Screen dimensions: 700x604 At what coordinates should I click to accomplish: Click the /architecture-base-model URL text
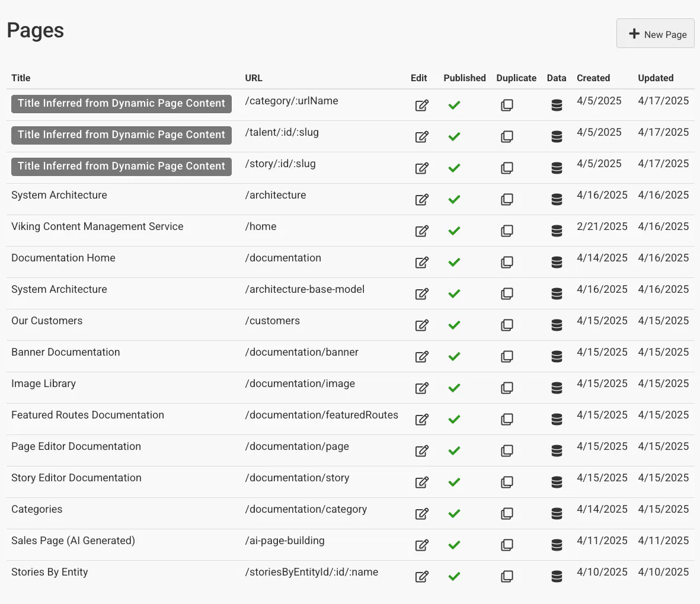tap(305, 289)
